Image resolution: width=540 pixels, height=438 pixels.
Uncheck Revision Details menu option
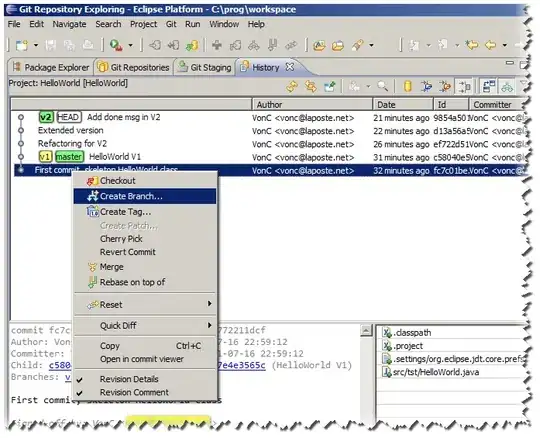[145, 379]
